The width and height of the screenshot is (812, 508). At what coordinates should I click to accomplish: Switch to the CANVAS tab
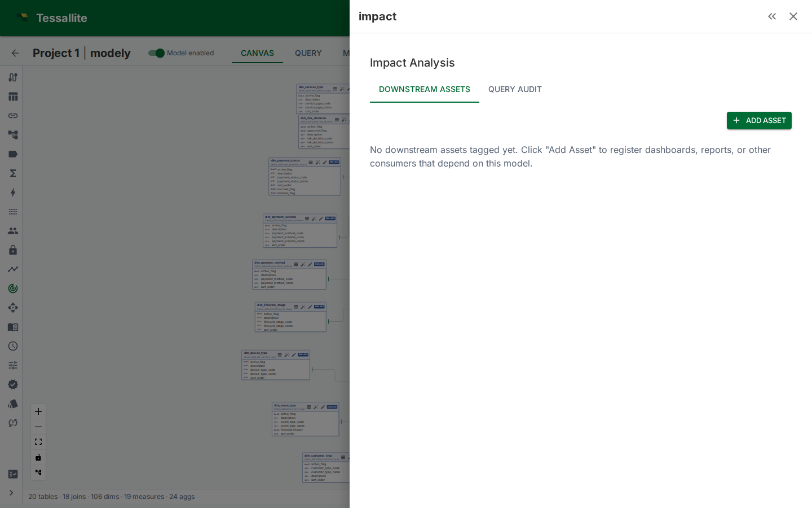coord(257,53)
